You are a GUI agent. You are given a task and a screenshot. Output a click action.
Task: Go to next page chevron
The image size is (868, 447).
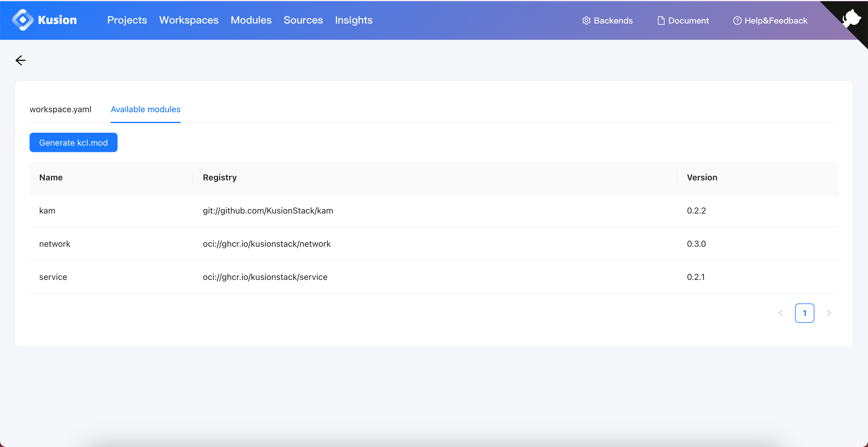(829, 313)
